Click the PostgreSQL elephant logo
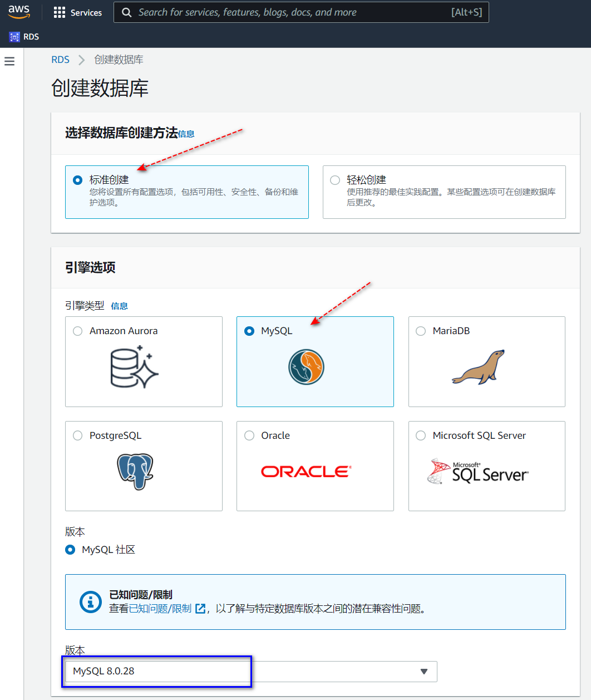The height and width of the screenshot is (700, 591). 135,471
